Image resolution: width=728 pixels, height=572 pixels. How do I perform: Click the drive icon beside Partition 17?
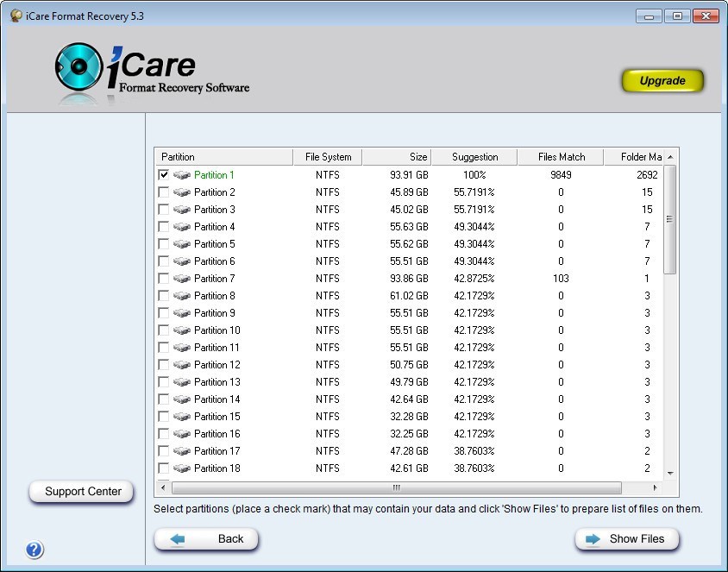(x=182, y=451)
